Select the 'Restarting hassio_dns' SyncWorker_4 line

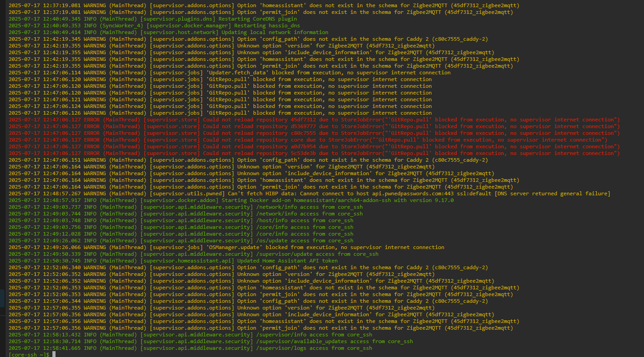pyautogui.click(x=155, y=26)
